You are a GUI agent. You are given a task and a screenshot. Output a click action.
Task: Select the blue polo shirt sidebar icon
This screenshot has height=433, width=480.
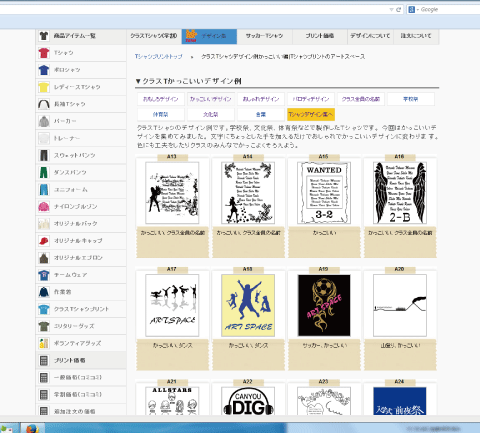[x=44, y=70]
